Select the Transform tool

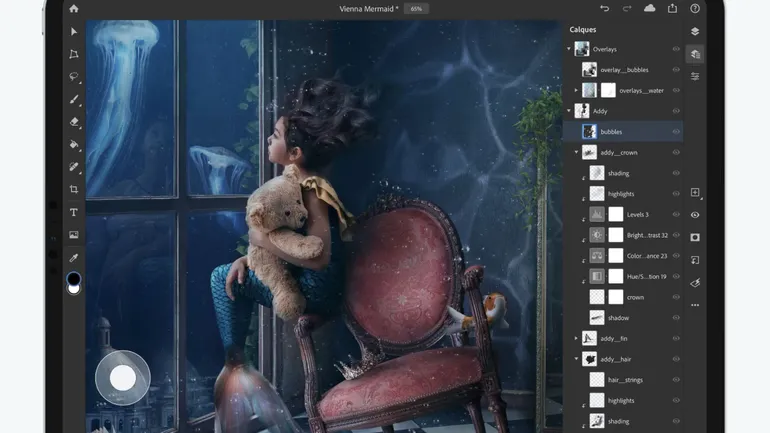pos(74,54)
